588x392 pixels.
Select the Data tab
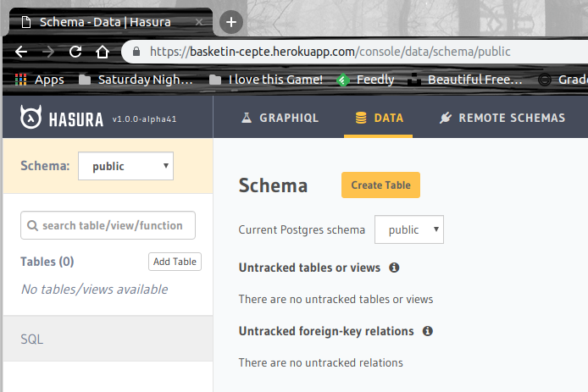coord(379,118)
